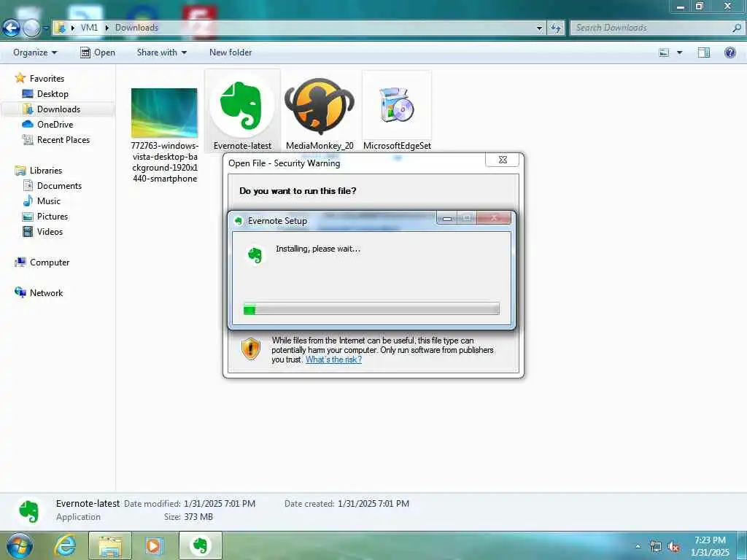Screen dimensions: 747x560
Task: Open Desktop in the Favorites list
Action: pos(53,94)
